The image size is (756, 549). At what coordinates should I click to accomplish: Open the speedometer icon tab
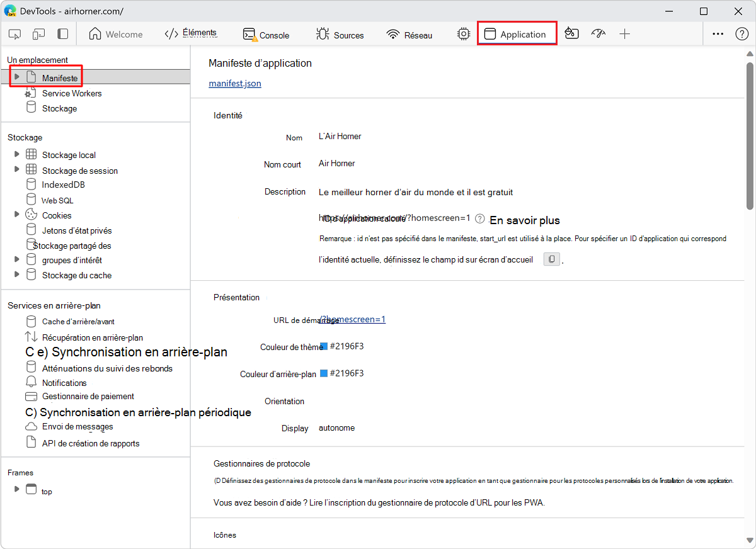(x=598, y=34)
